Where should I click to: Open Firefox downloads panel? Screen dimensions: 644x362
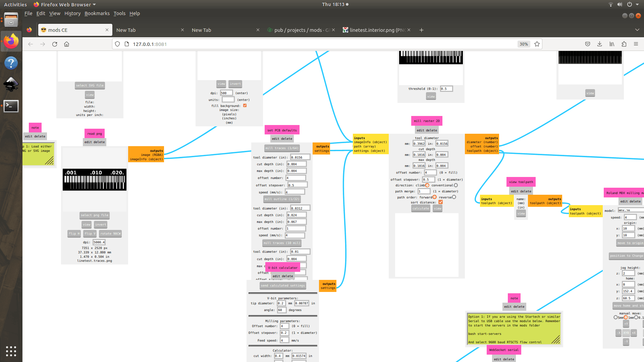[x=600, y=44]
